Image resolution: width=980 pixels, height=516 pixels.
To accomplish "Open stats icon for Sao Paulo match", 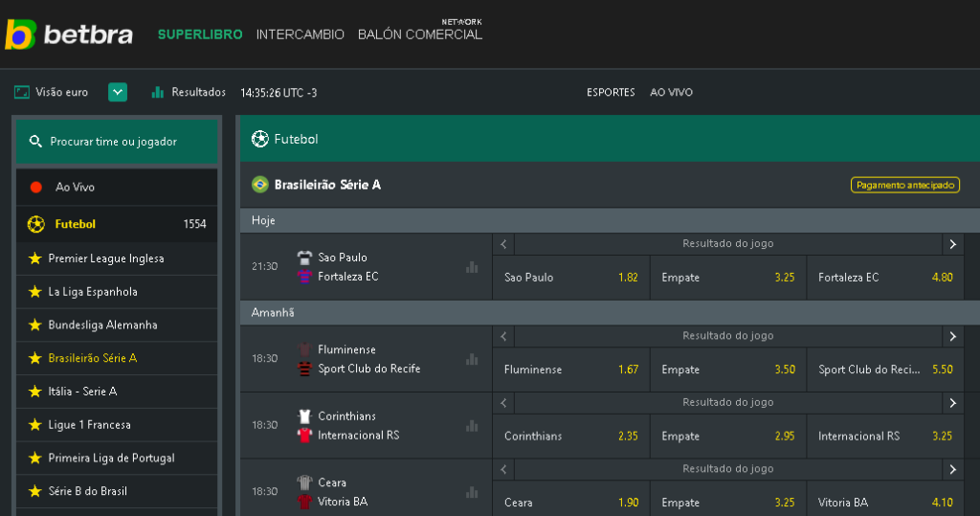I will pos(471,267).
